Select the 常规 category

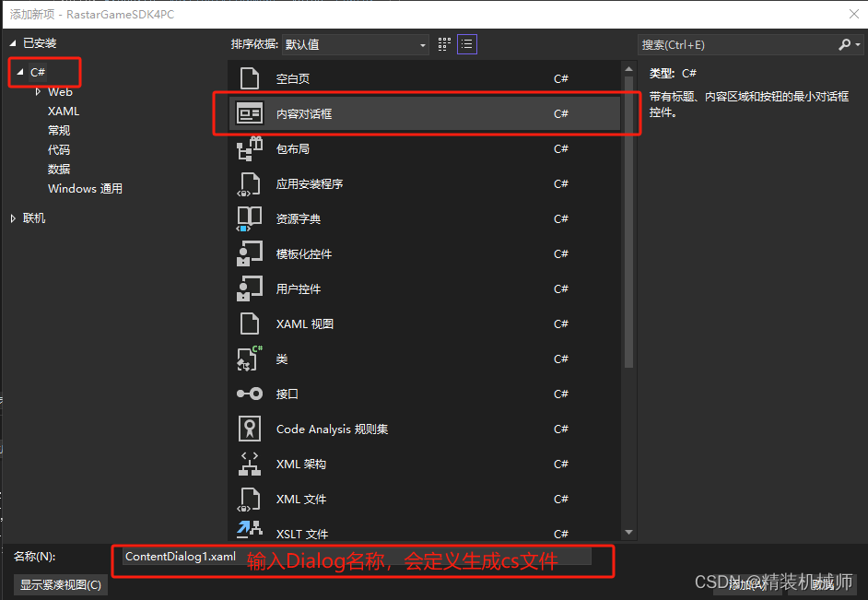coord(59,131)
